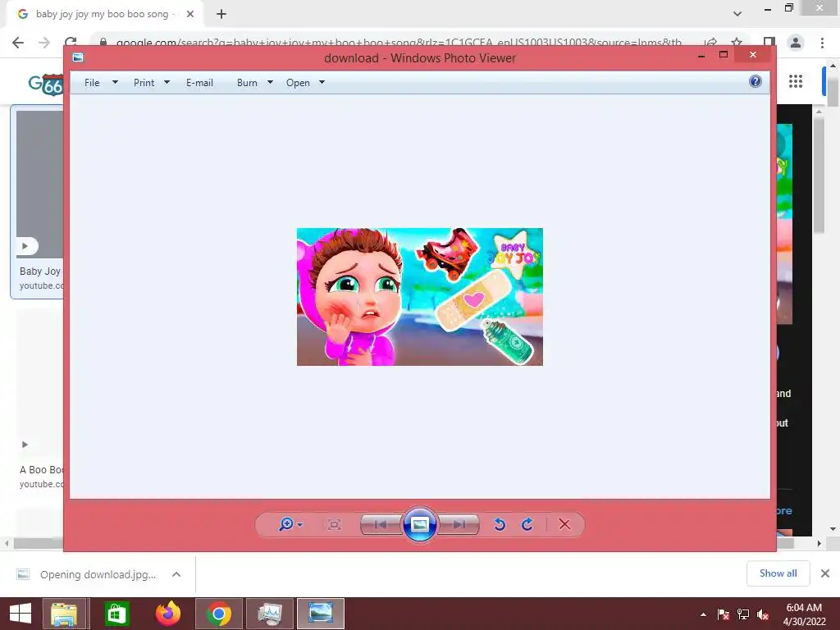Expand the File dropdown arrow

pos(115,83)
